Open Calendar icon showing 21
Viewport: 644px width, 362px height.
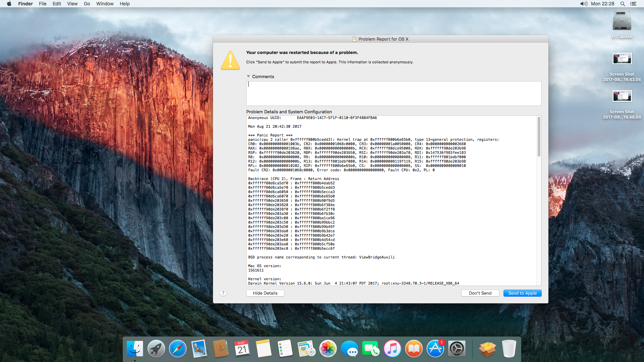click(x=242, y=349)
